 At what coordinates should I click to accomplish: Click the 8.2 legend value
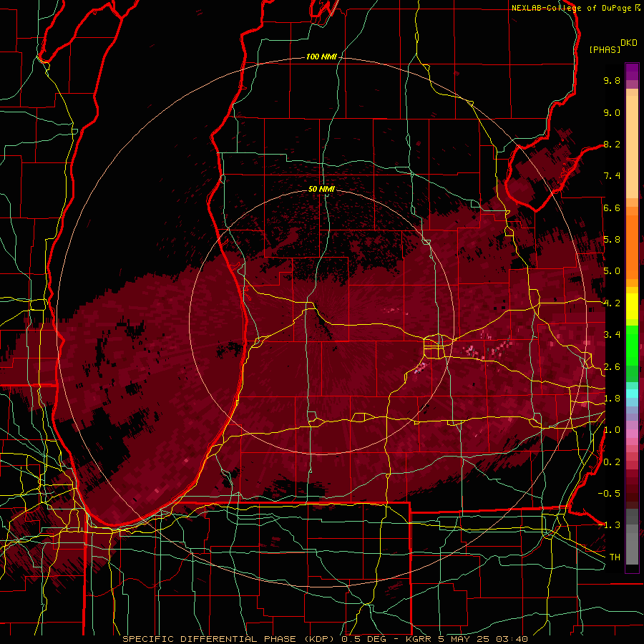click(612, 144)
